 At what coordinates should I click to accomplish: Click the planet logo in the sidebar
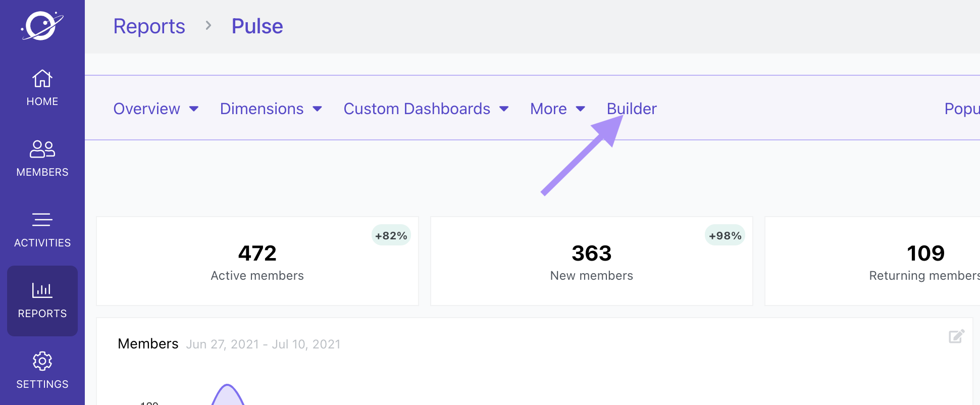click(x=42, y=25)
